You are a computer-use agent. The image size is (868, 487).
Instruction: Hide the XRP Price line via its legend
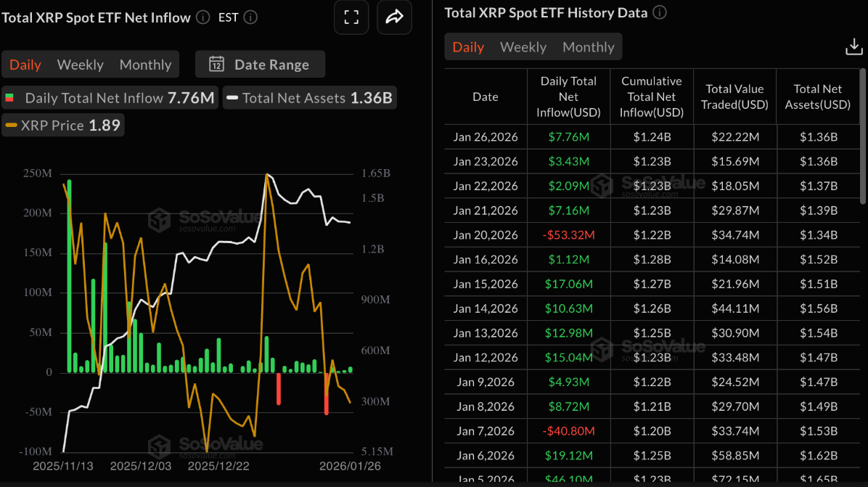(63, 124)
